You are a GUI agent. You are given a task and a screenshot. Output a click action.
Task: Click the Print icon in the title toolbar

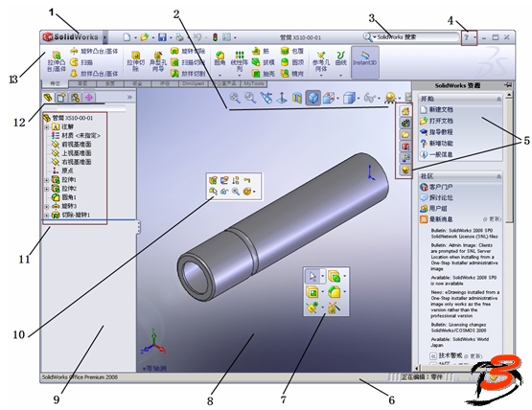(x=179, y=37)
